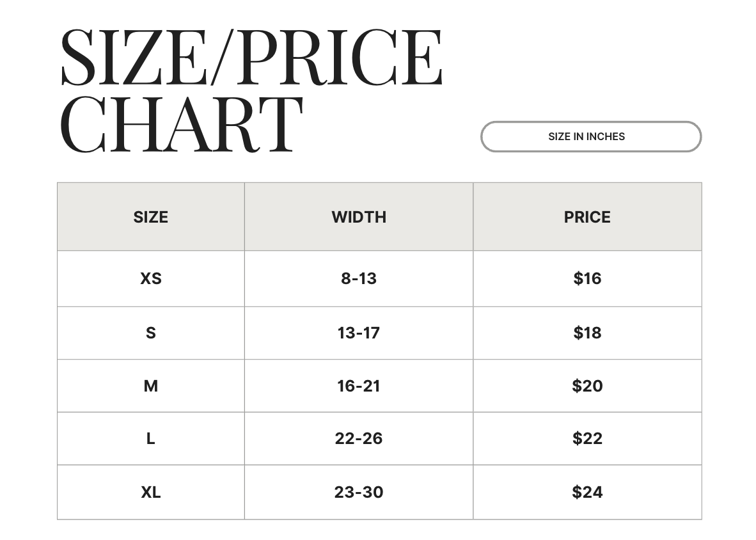Pick the $24 price cell
The height and width of the screenshot is (540, 756).
coord(587,492)
